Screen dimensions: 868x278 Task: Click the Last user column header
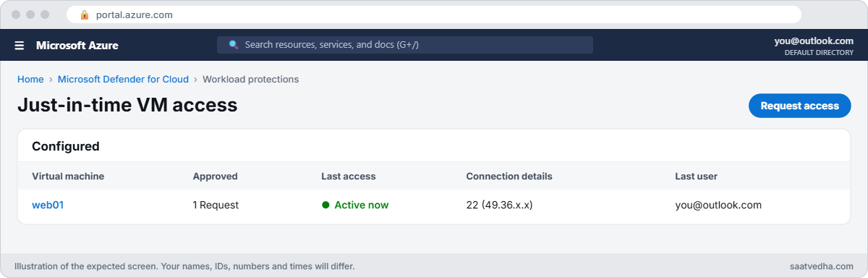(697, 176)
